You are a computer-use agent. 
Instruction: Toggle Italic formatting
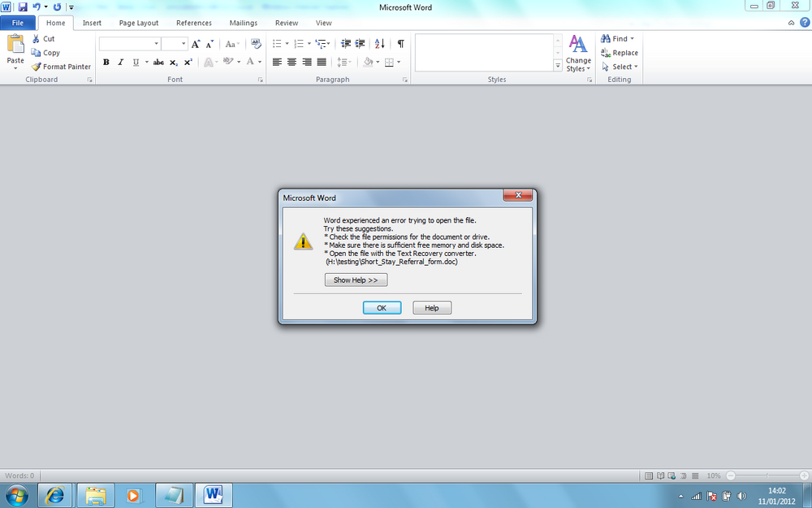point(121,63)
